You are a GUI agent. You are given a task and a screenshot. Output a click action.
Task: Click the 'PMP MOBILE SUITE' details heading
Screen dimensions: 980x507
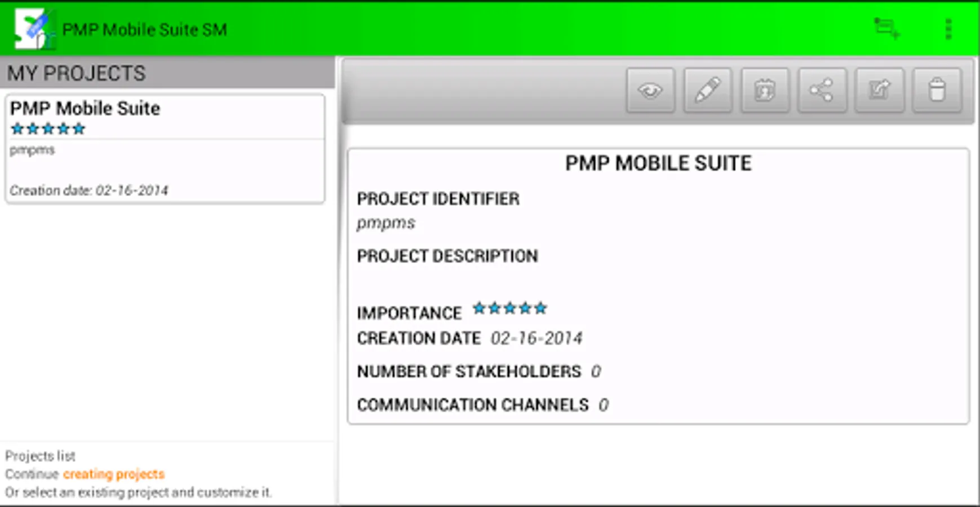[658, 163]
